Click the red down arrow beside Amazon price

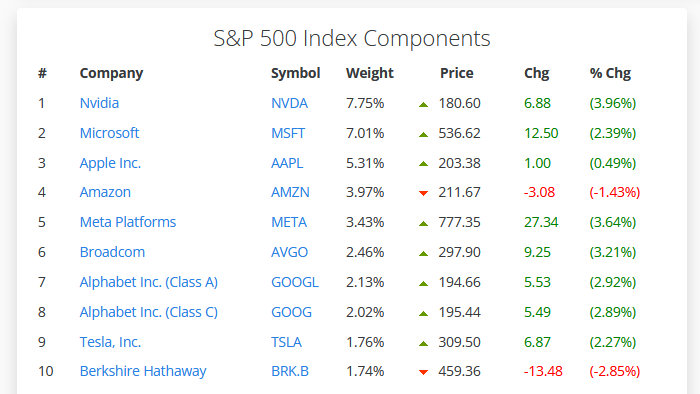click(x=424, y=193)
